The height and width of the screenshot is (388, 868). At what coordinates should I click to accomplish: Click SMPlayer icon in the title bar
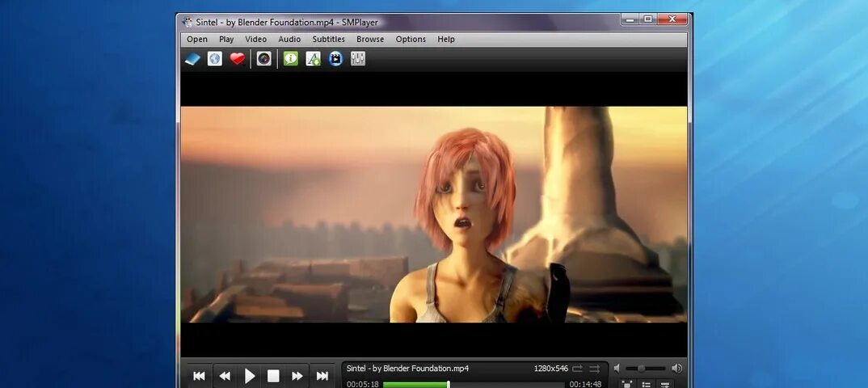pyautogui.click(x=188, y=22)
